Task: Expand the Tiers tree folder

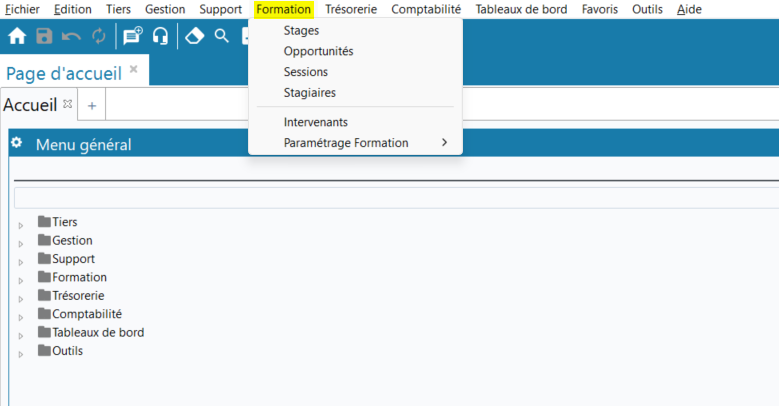Action: tap(21, 224)
